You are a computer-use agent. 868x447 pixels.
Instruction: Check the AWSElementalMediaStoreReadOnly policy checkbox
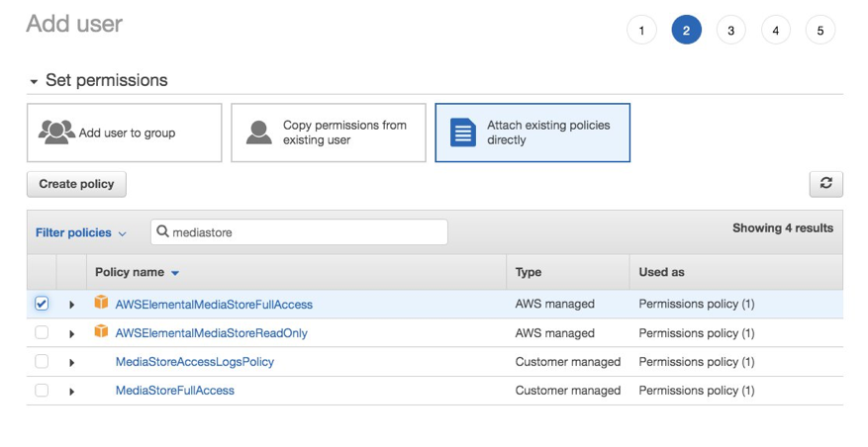tap(42, 332)
